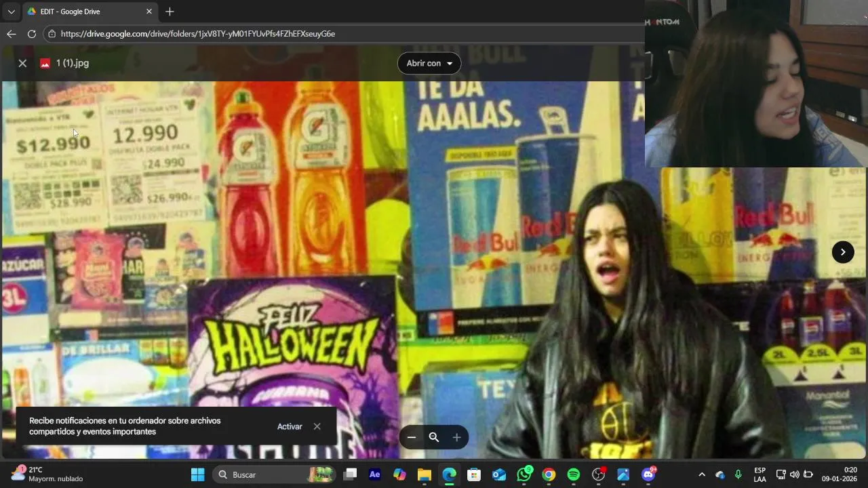The height and width of the screenshot is (488, 868).
Task: Open Task View from the taskbar
Action: click(350, 474)
